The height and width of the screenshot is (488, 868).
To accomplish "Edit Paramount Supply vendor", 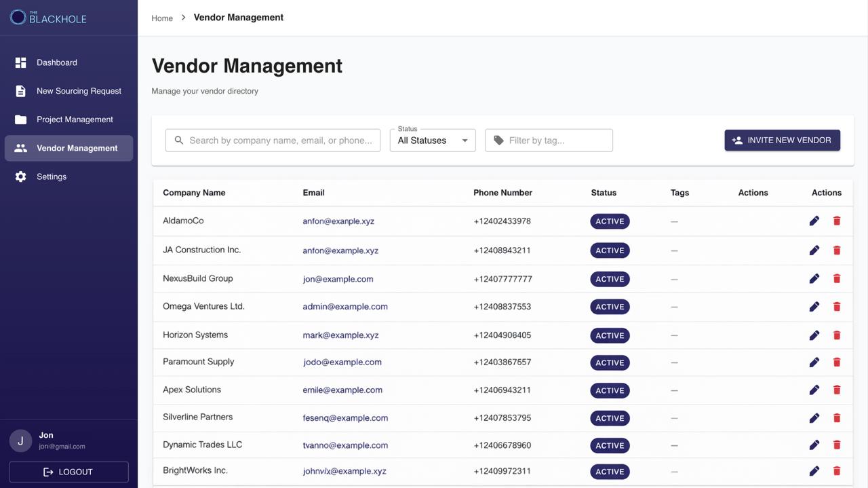I will pos(814,362).
